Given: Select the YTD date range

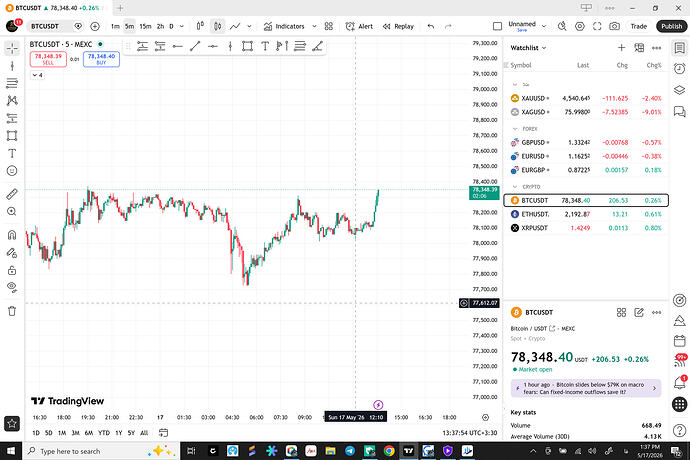Looking at the screenshot, I should point(104,433).
